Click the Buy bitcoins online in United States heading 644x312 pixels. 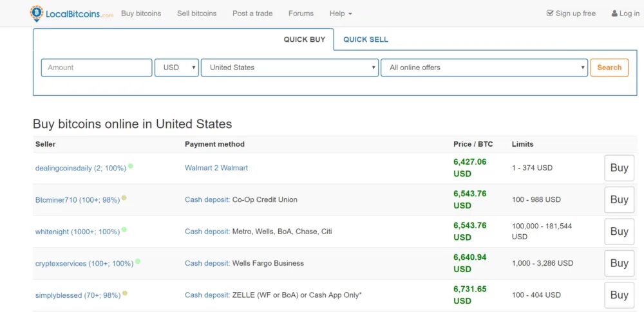click(x=132, y=124)
